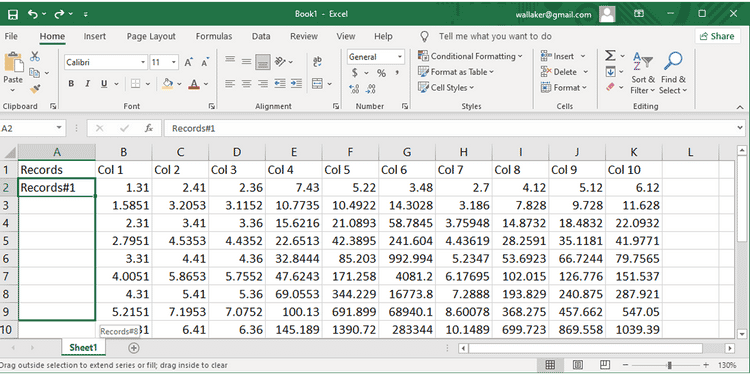The height and width of the screenshot is (375, 750).
Task: Click the Orientation text angle icon
Action: tap(281, 61)
